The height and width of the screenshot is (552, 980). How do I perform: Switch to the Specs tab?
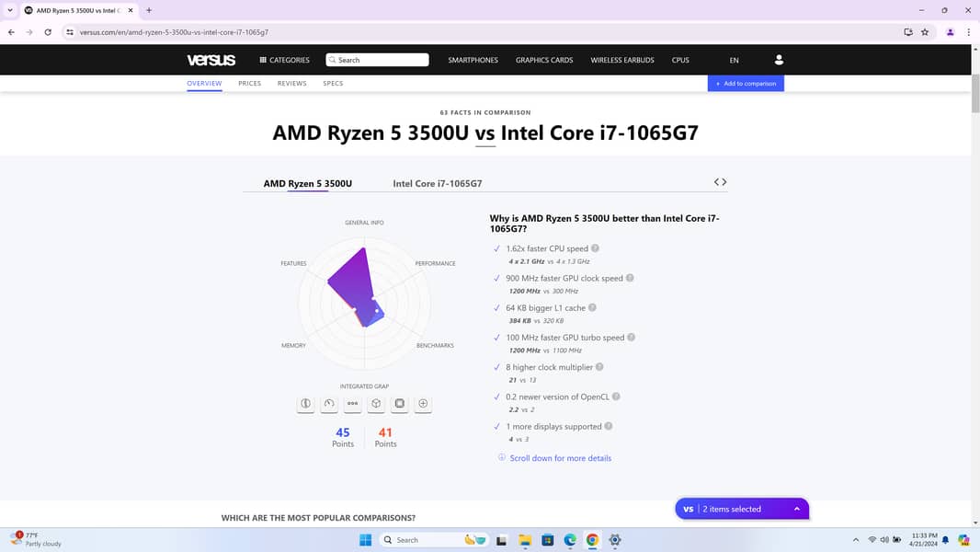coord(333,84)
